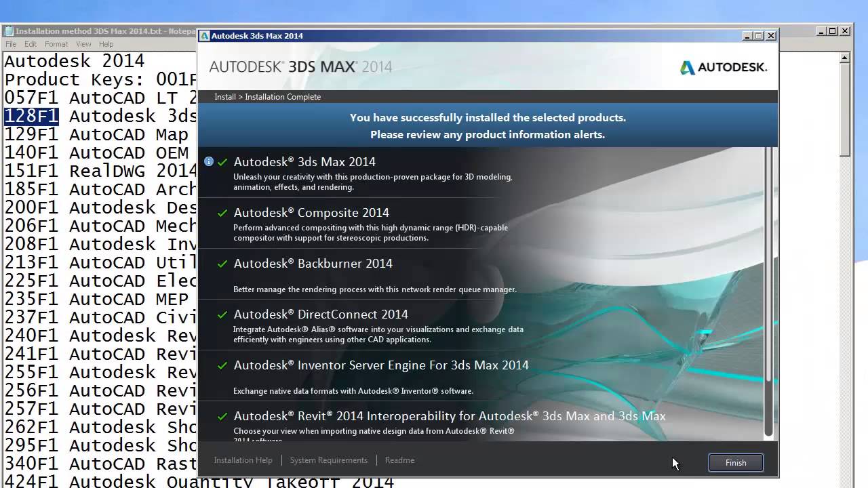
Task: Click the 'Install > Installation Complete' breadcrumb
Action: pyautogui.click(x=268, y=97)
